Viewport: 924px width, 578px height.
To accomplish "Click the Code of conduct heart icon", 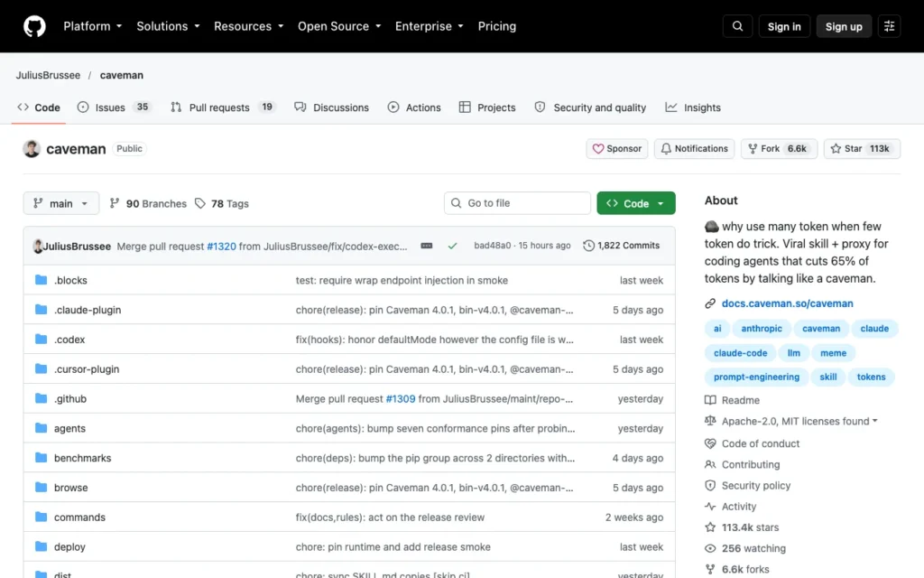I will pyautogui.click(x=710, y=443).
